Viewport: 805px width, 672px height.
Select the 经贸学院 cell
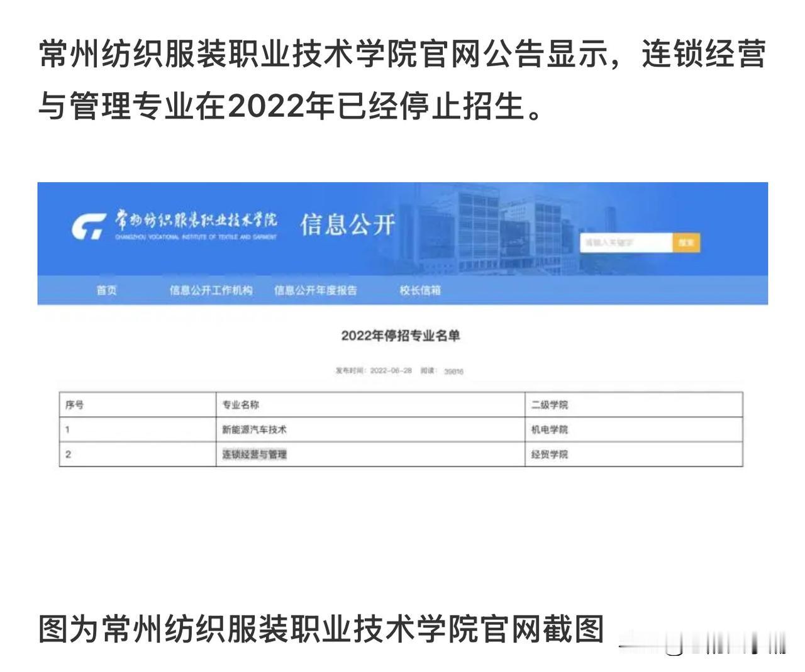(x=634, y=454)
